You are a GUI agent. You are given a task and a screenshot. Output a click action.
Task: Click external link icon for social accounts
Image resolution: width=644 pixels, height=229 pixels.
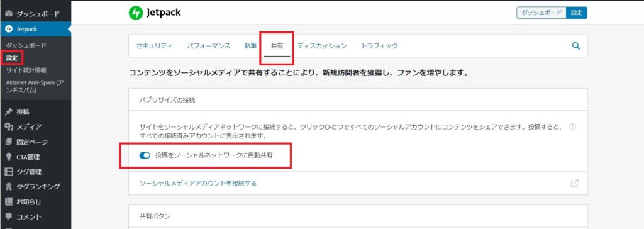575,183
